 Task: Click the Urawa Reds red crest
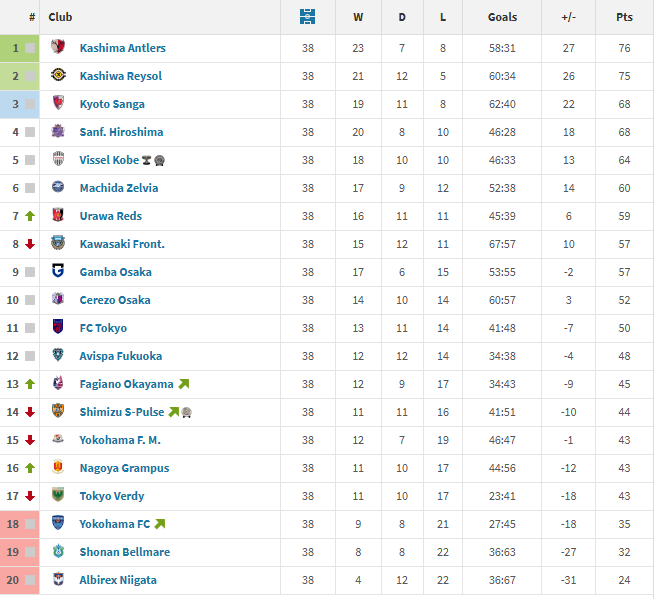coord(58,216)
